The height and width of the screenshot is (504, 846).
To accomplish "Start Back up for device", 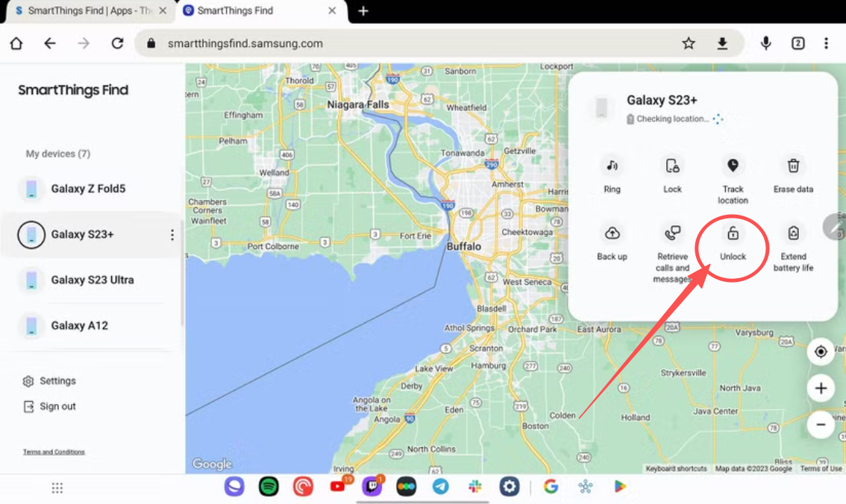I will point(612,242).
